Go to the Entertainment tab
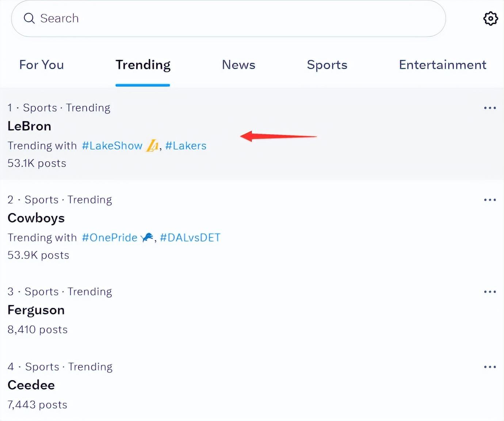 point(442,65)
